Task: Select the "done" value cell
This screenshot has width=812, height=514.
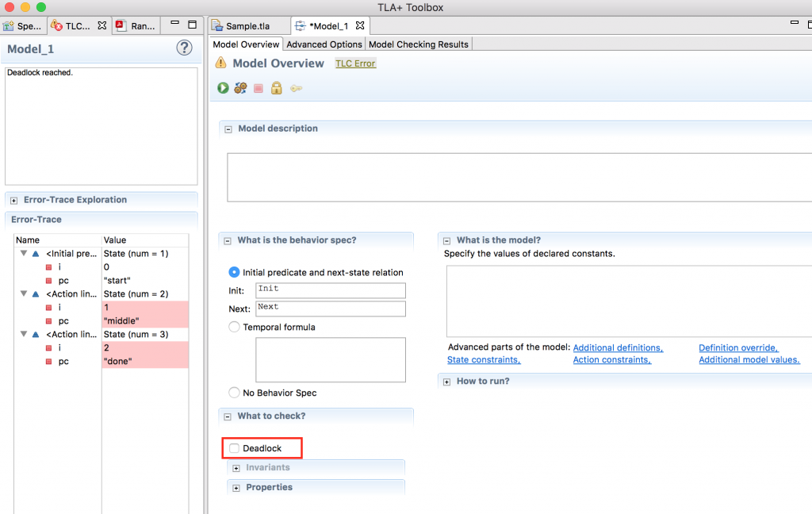Action: (145, 361)
